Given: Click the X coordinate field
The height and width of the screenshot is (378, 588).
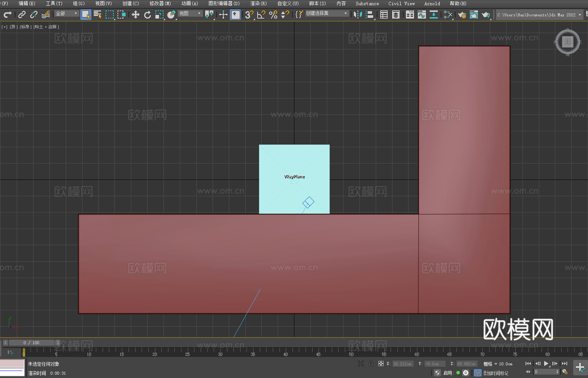Looking at the screenshot, I should click(x=403, y=364).
